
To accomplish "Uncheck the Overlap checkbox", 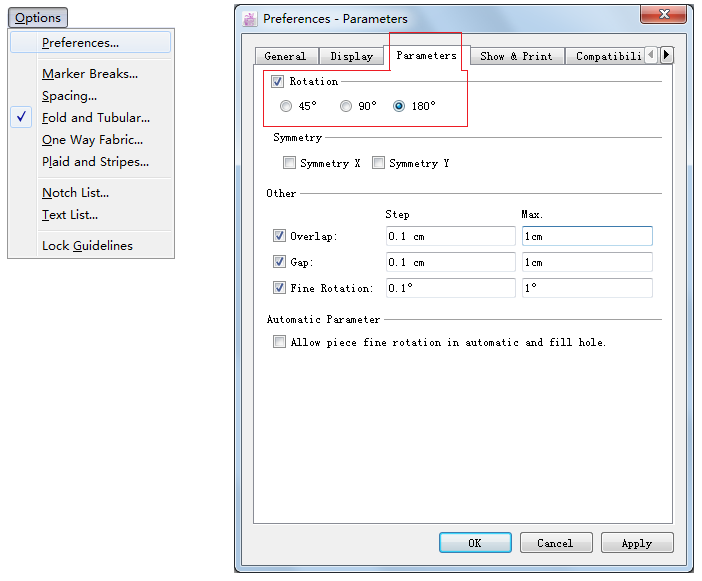I will 279,236.
